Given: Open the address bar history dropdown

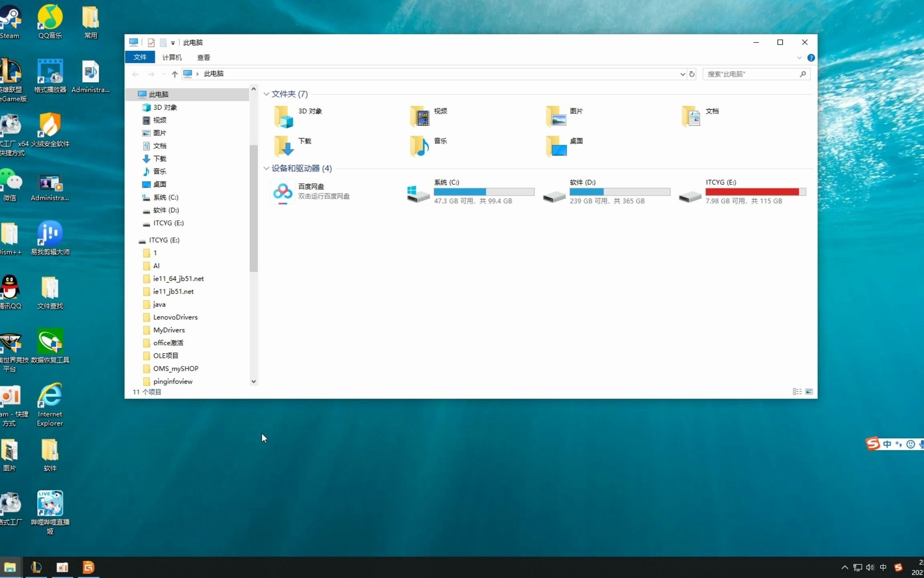Looking at the screenshot, I should [x=682, y=74].
